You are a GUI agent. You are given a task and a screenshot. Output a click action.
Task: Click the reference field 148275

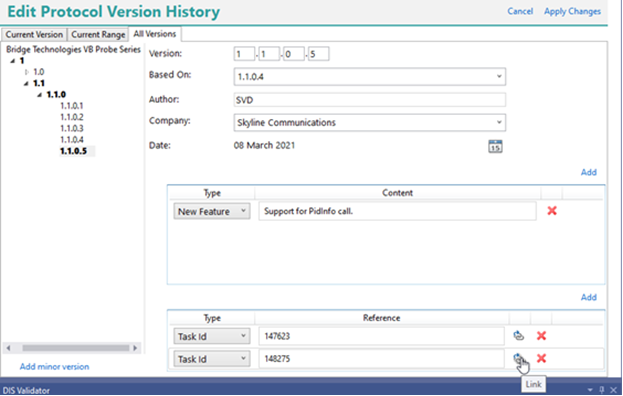381,359
